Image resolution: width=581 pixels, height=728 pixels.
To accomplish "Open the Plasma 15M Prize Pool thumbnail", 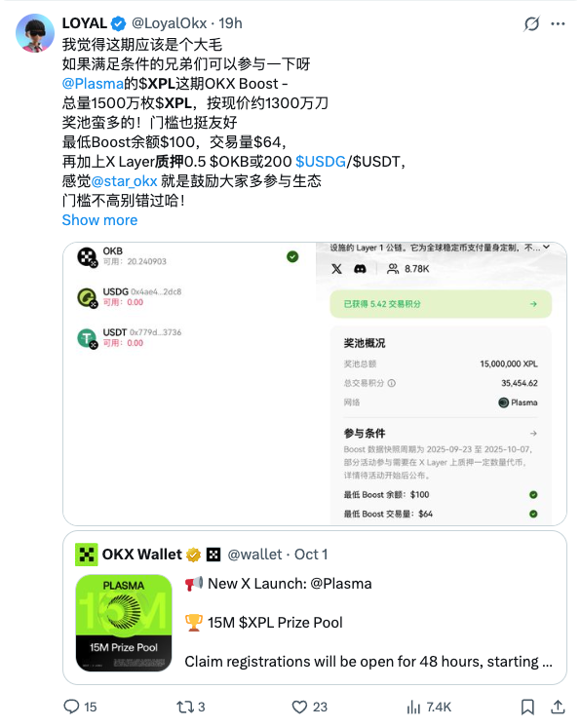I will (124, 623).
